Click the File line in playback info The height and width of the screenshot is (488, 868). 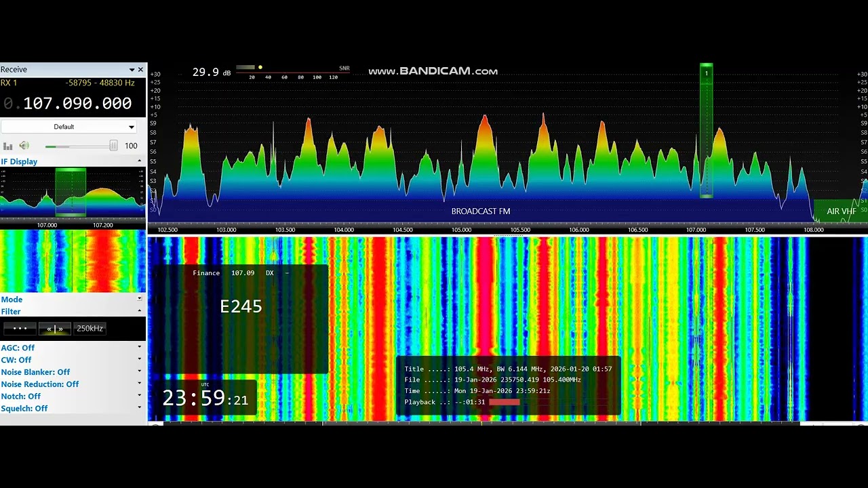point(493,380)
